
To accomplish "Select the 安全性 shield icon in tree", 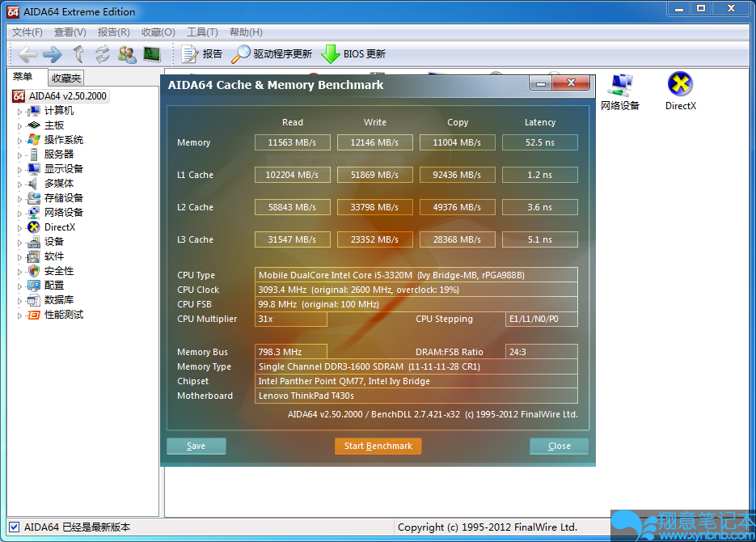I will coord(34,271).
